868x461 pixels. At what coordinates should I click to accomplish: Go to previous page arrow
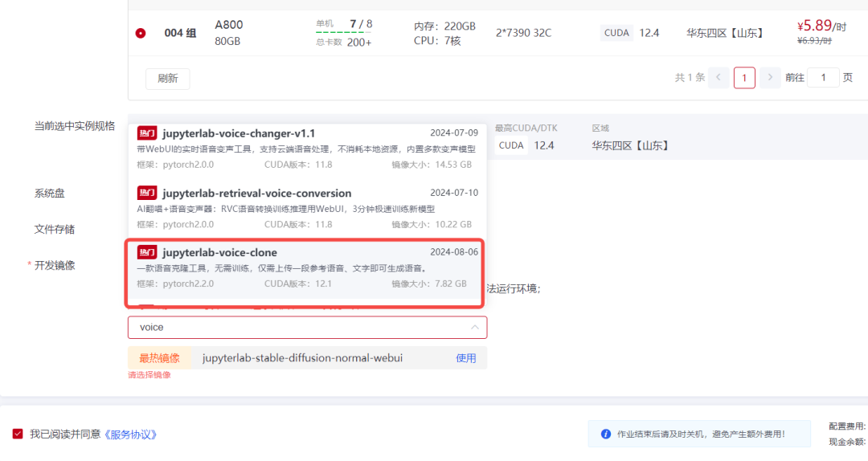pos(719,77)
